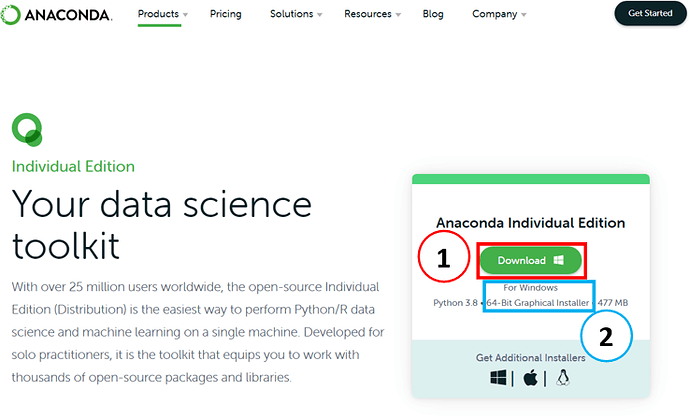Select the Apple macOS installer icon
The image size is (690, 418).
click(530, 378)
